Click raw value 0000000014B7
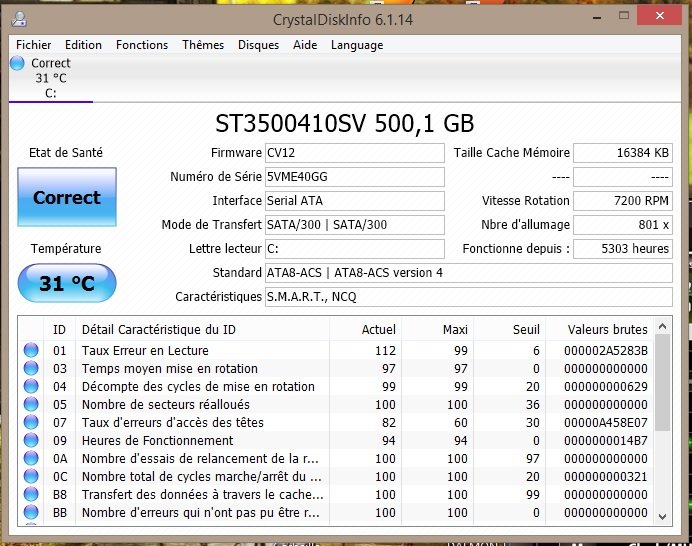 click(606, 441)
